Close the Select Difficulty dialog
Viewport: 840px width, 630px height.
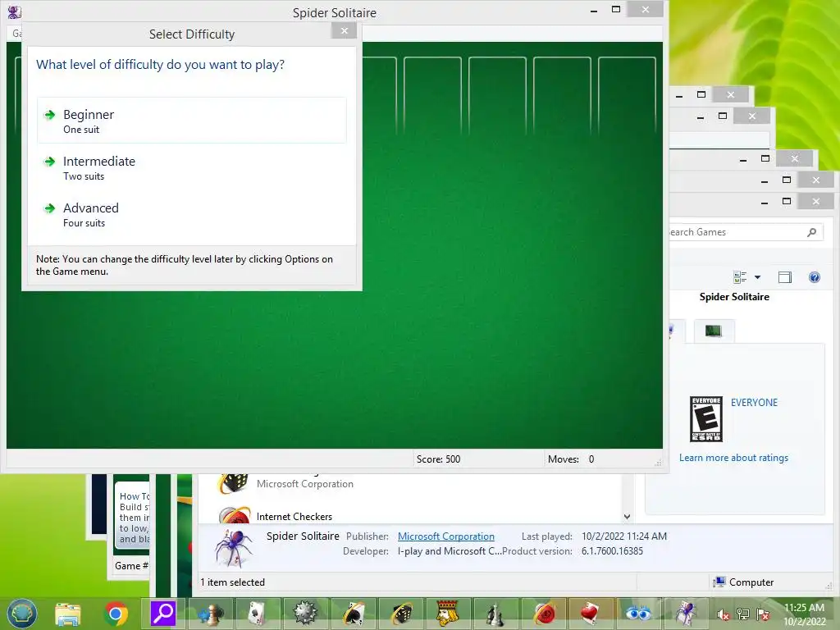point(344,31)
